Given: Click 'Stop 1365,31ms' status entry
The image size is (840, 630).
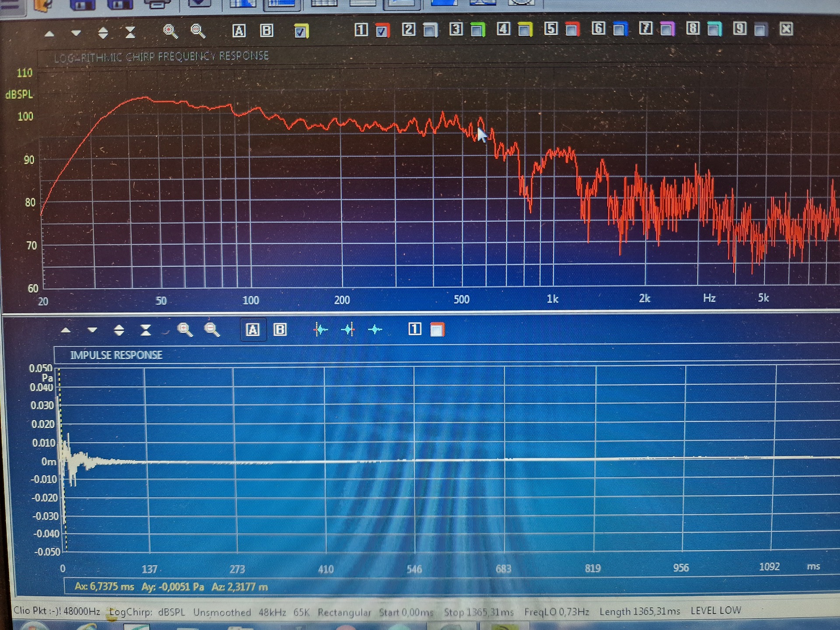Looking at the screenshot, I should 479,612.
